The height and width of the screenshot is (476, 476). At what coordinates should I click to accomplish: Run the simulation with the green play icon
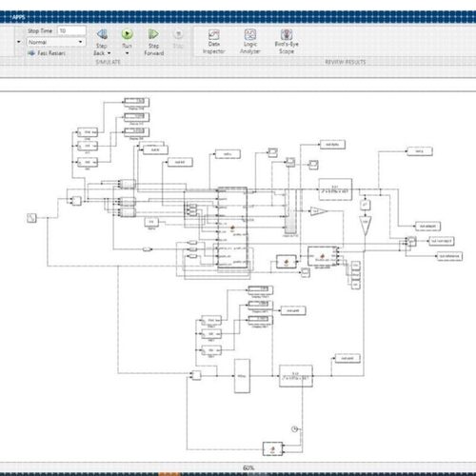point(128,34)
